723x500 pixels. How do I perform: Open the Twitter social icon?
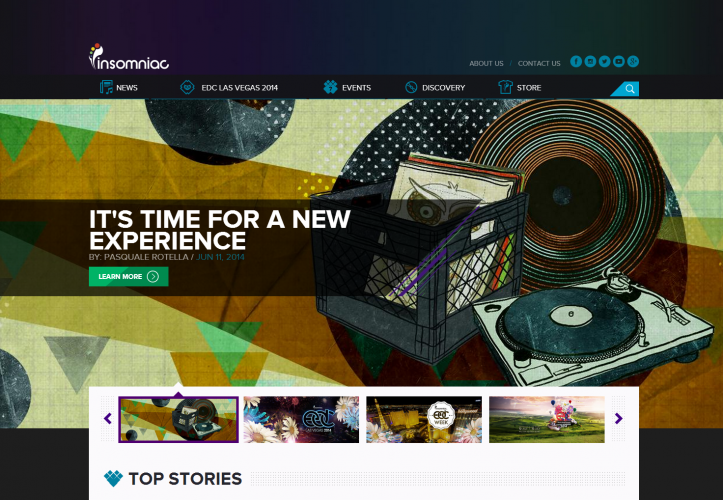coord(604,61)
